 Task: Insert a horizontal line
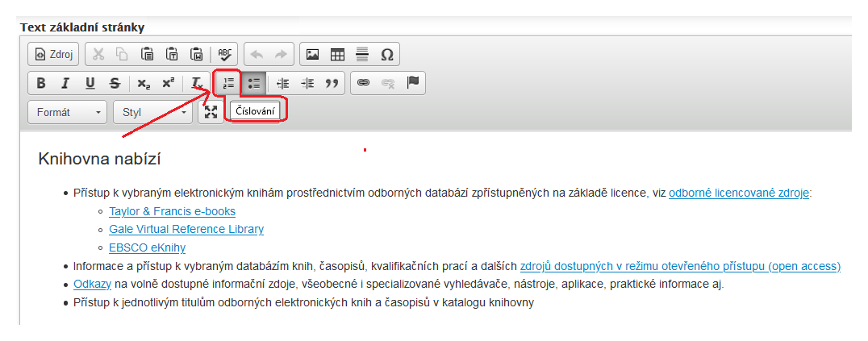click(362, 54)
